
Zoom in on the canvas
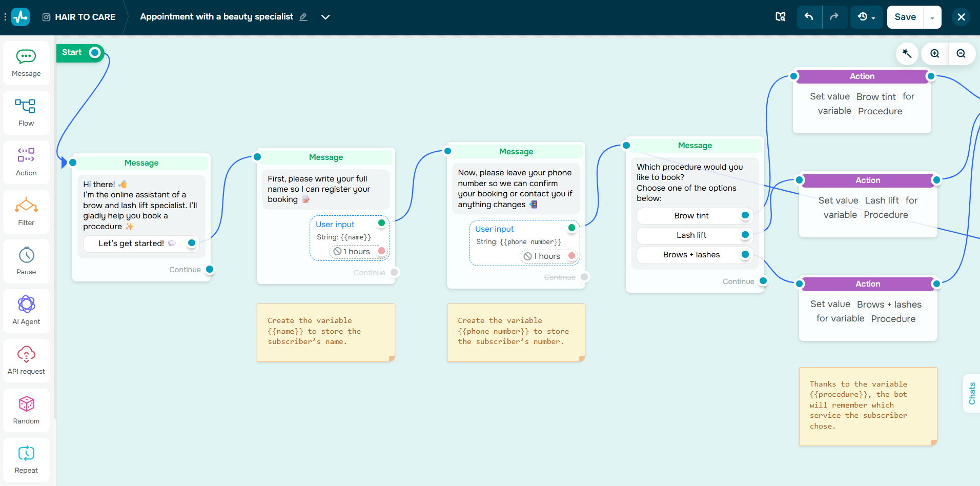pos(934,53)
